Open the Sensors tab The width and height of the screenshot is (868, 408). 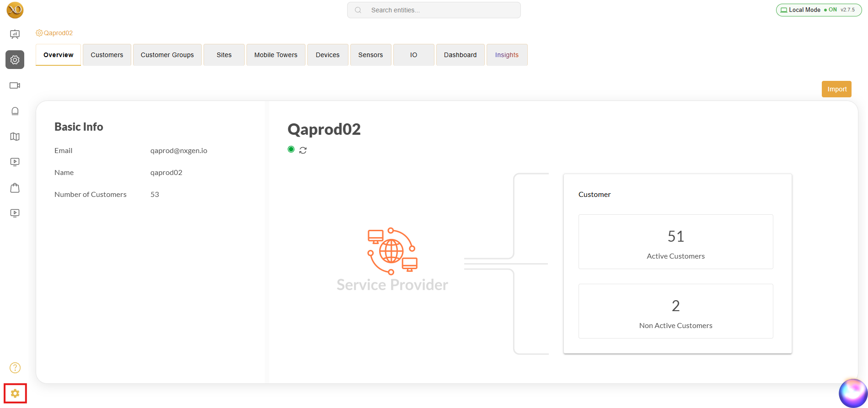(370, 55)
